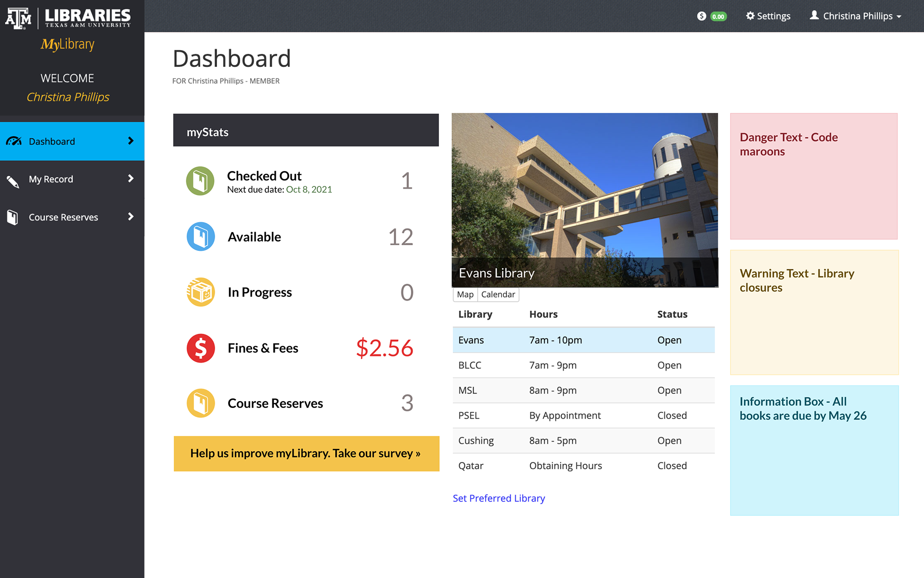This screenshot has height=578, width=924.
Task: Click the Take our survey banner
Action: point(306,453)
